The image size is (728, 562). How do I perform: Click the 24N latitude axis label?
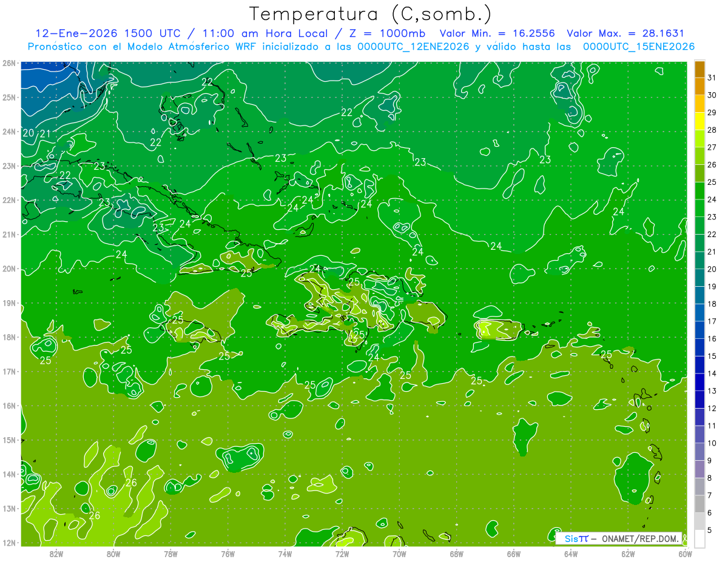pos(9,132)
